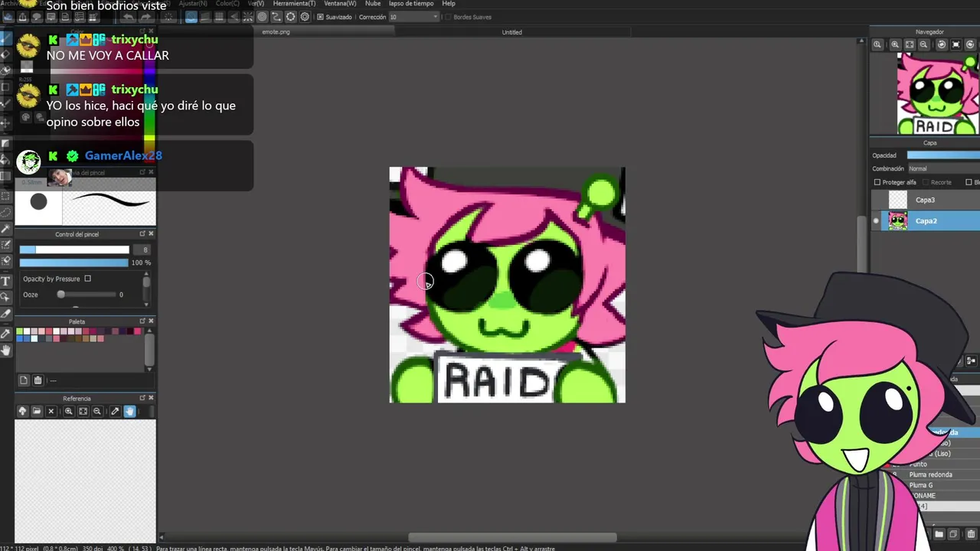980x551 pixels.
Task: Open the Ventana(W) menu
Action: click(340, 4)
